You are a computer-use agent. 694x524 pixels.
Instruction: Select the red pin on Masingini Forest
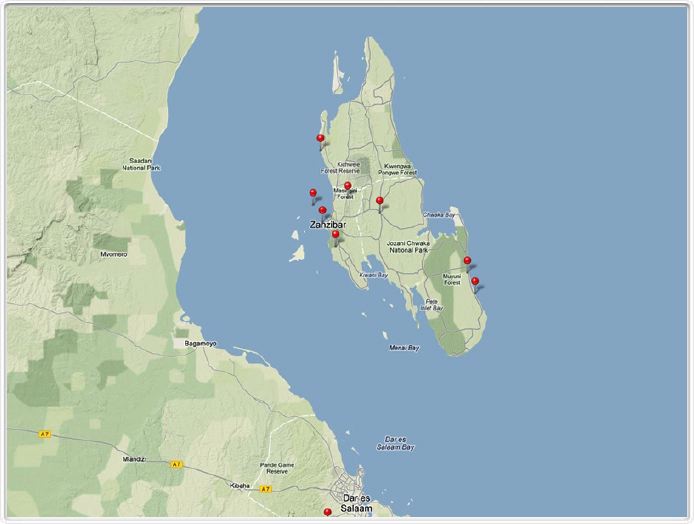pos(347,186)
